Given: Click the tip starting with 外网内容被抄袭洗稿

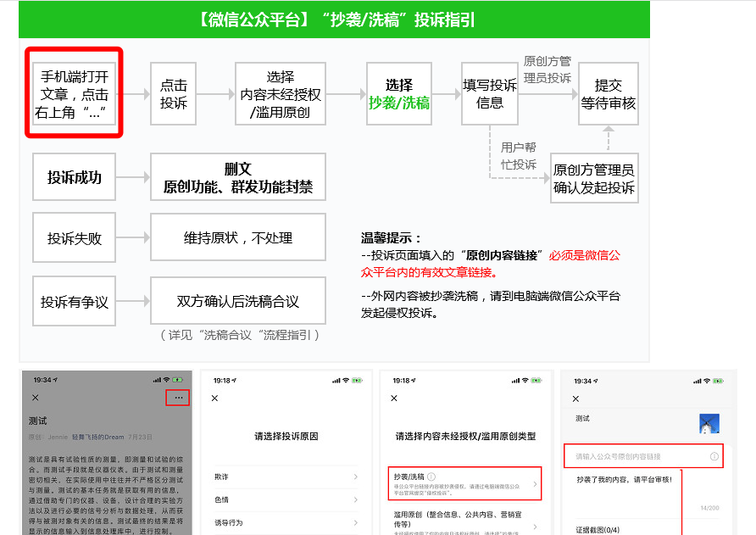Looking at the screenshot, I should [x=491, y=304].
